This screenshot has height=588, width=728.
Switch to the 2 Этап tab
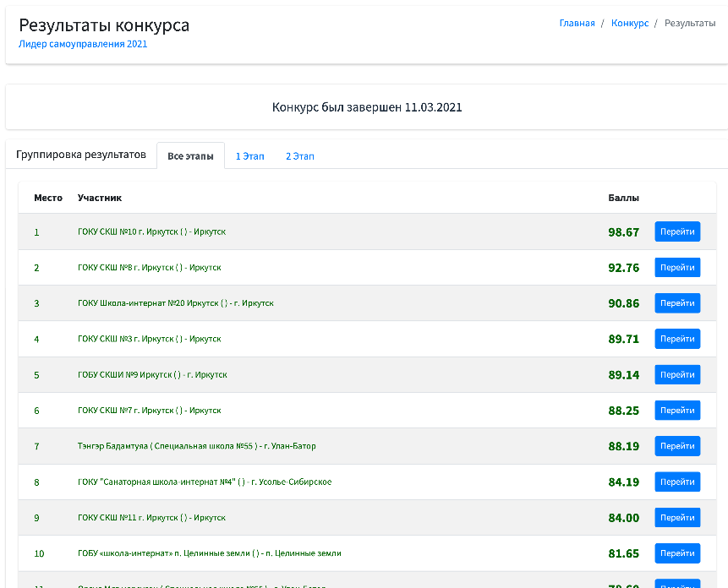pyautogui.click(x=300, y=156)
